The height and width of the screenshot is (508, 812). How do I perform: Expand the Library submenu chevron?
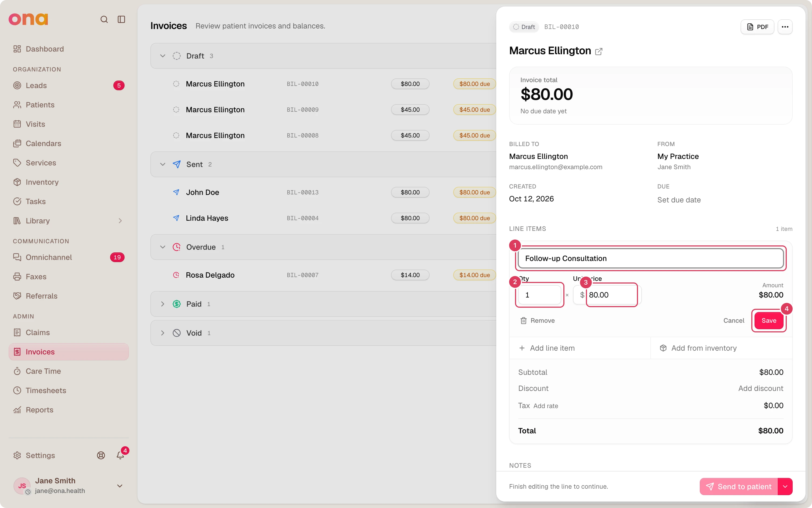pos(120,221)
